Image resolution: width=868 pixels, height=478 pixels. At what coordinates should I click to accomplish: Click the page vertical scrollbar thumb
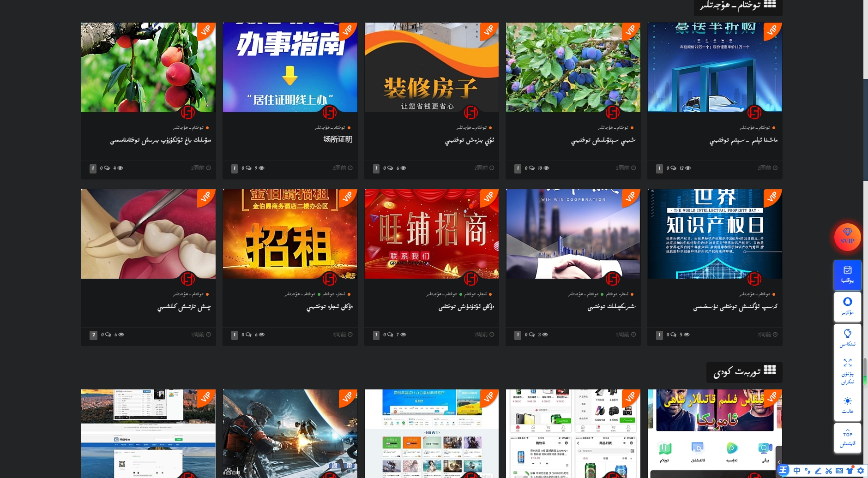click(x=865, y=371)
